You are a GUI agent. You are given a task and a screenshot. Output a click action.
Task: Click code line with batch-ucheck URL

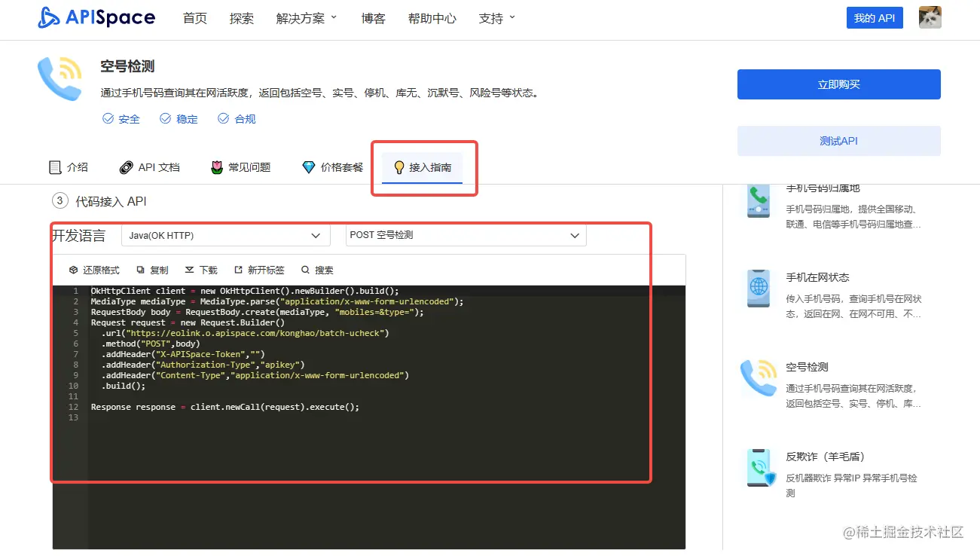[246, 332]
